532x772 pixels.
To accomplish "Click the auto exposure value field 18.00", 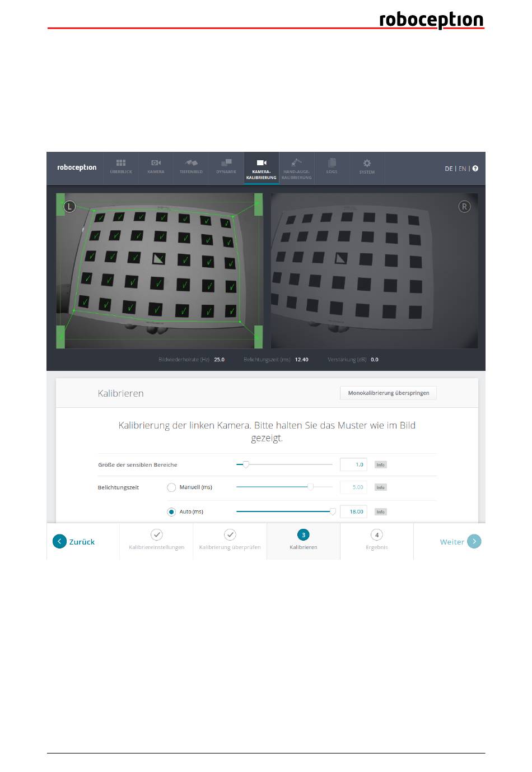I will click(x=353, y=511).
